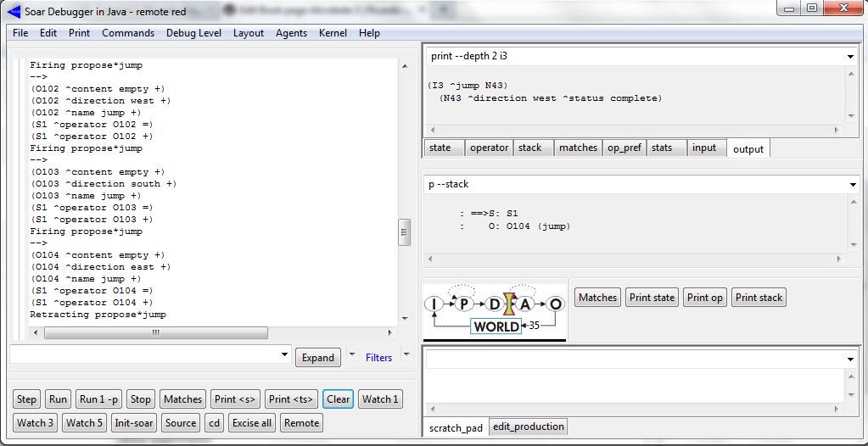Screen dimensions: 868x446
Task: Select the edit_production tab
Action: click(528, 426)
